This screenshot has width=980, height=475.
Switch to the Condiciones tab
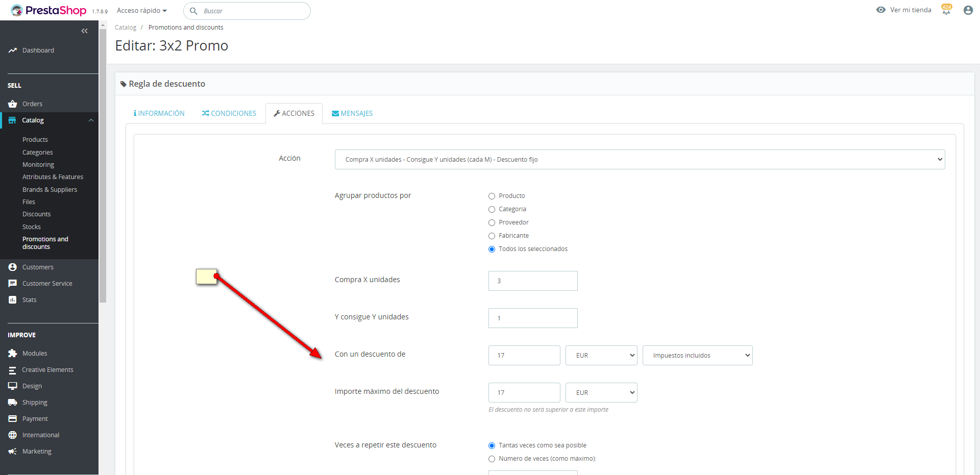229,113
